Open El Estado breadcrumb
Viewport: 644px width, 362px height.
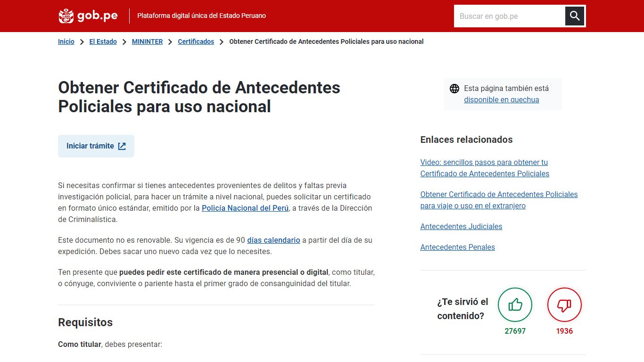pos(103,41)
